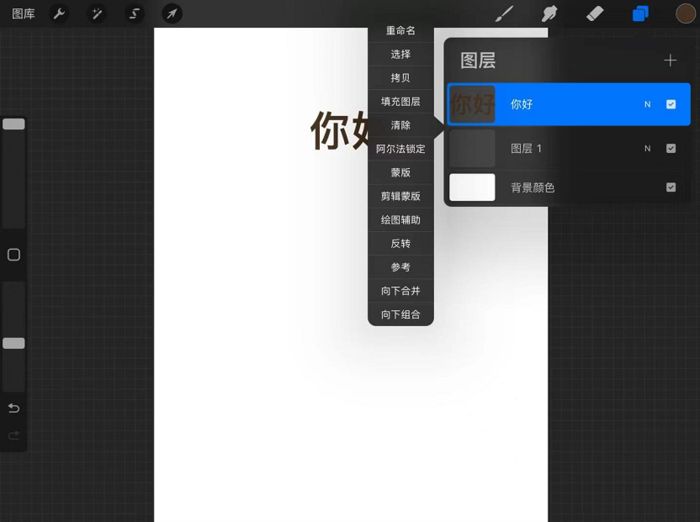This screenshot has height=522, width=700.
Task: Open the Adjustments magic wand menu
Action: (x=96, y=14)
